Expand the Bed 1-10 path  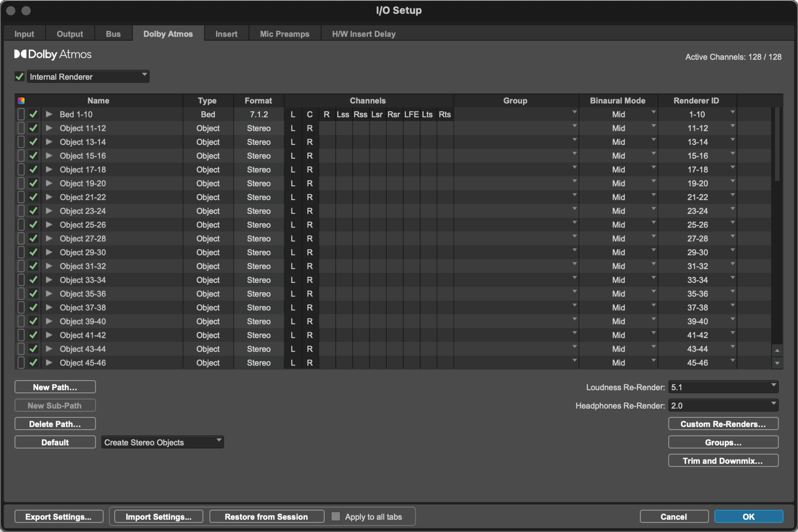tap(49, 114)
